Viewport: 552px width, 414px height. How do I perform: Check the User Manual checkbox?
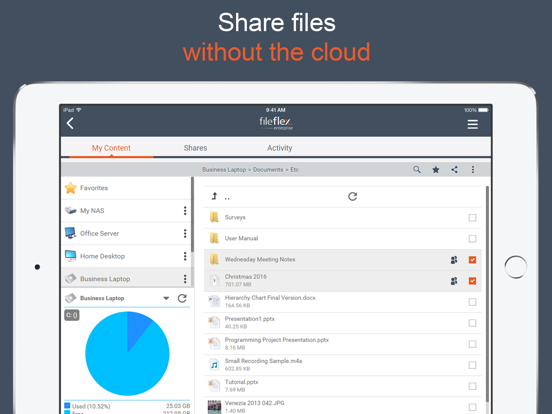(472, 239)
